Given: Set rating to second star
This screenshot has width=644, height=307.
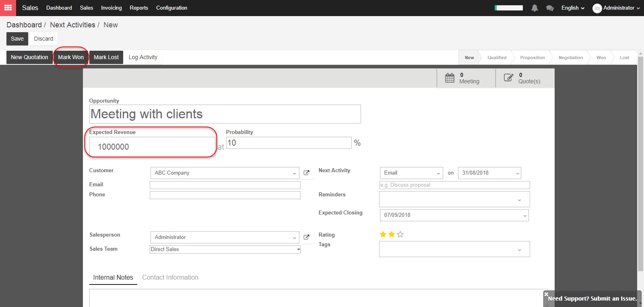Looking at the screenshot, I should click(x=391, y=234).
